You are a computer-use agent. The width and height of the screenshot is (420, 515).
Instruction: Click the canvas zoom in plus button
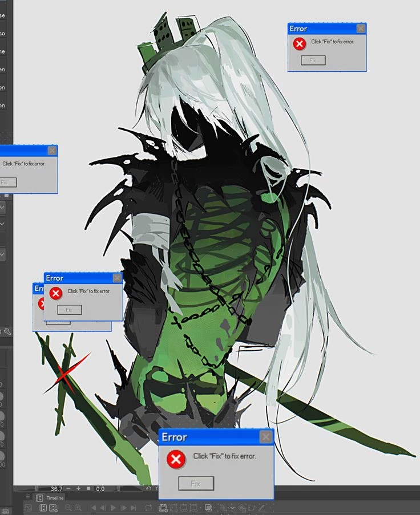[x=79, y=489]
